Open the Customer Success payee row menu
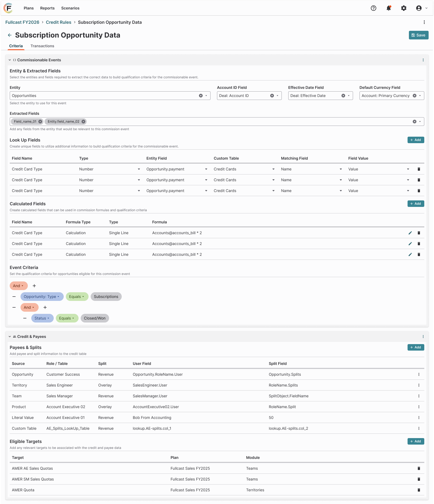 click(x=419, y=374)
